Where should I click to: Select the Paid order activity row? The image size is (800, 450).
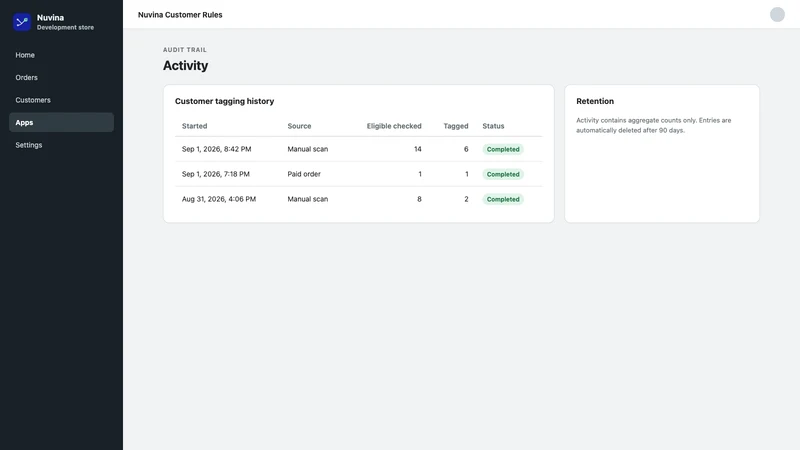pos(359,174)
